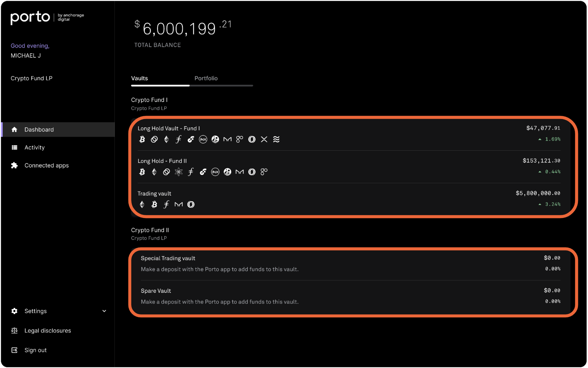Click Maker icon in Long Hold - Fund II
The height and width of the screenshot is (368, 588).
coord(240,172)
